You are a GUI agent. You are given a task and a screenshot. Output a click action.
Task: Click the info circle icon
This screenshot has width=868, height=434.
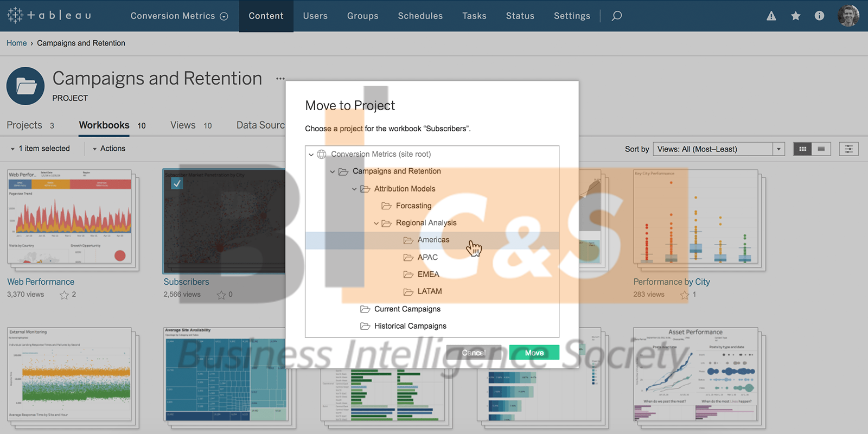(819, 16)
